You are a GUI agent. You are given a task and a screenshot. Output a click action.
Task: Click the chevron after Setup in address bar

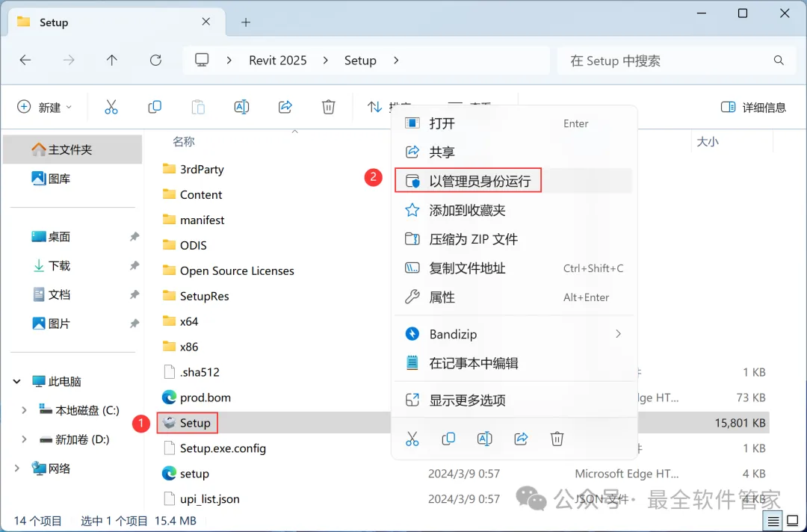coord(396,61)
